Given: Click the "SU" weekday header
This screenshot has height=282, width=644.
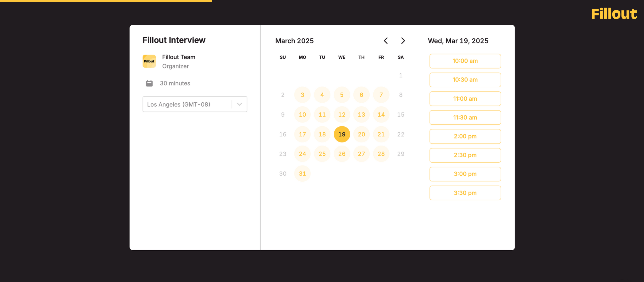Looking at the screenshot, I should click(x=283, y=57).
